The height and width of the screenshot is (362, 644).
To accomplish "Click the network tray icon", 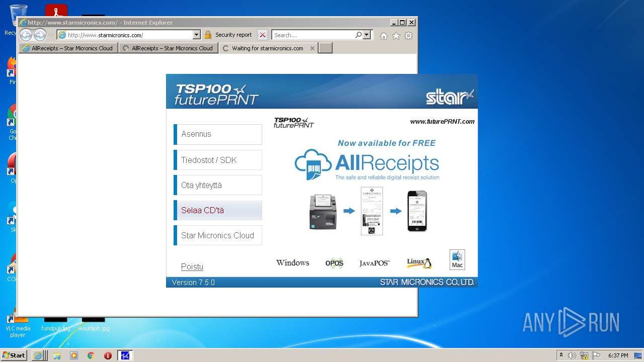I will click(x=584, y=355).
